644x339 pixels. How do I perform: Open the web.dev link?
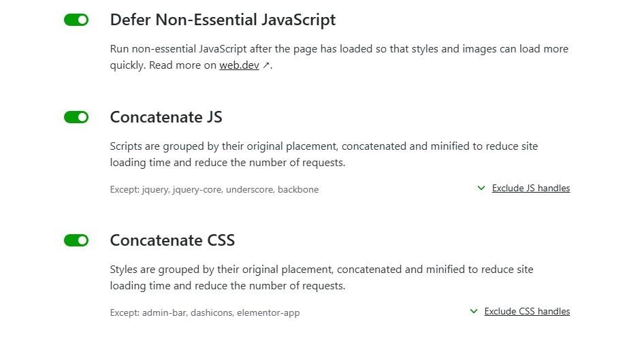coord(239,66)
